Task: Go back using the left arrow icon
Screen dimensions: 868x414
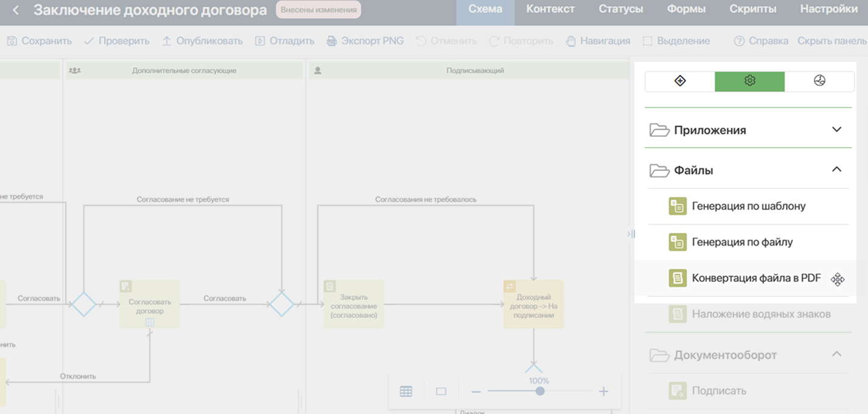Action: tap(16, 10)
